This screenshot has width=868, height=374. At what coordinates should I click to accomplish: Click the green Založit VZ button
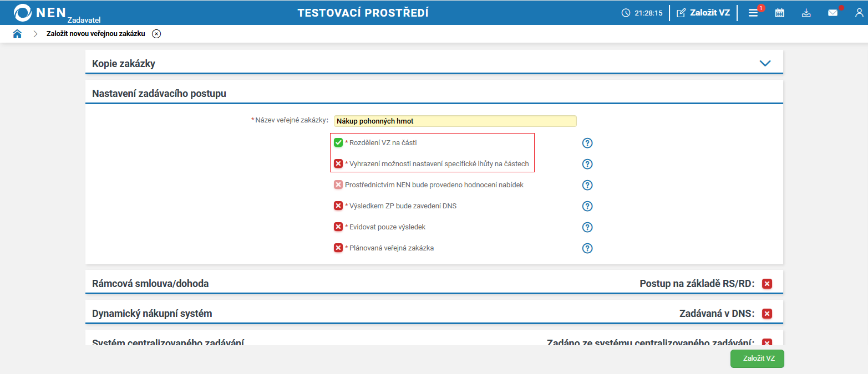click(x=757, y=358)
